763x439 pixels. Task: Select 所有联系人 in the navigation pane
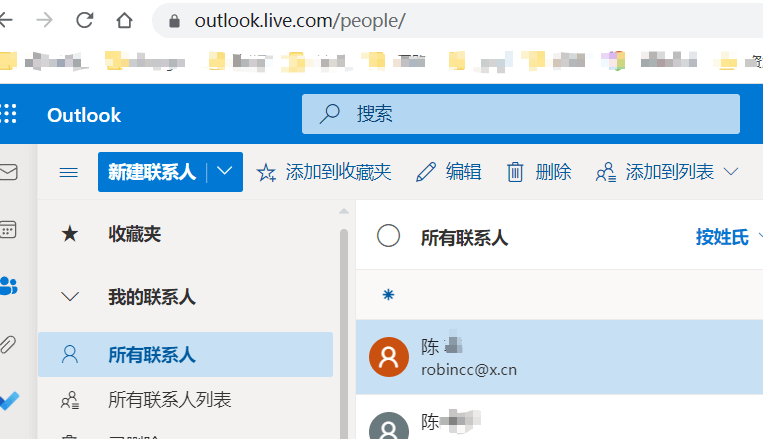click(x=186, y=355)
